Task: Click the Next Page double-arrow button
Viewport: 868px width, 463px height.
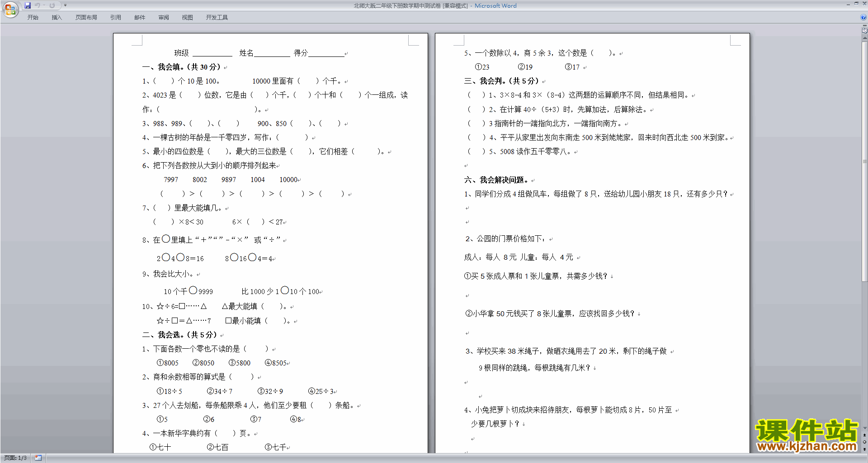Action: click(864, 449)
